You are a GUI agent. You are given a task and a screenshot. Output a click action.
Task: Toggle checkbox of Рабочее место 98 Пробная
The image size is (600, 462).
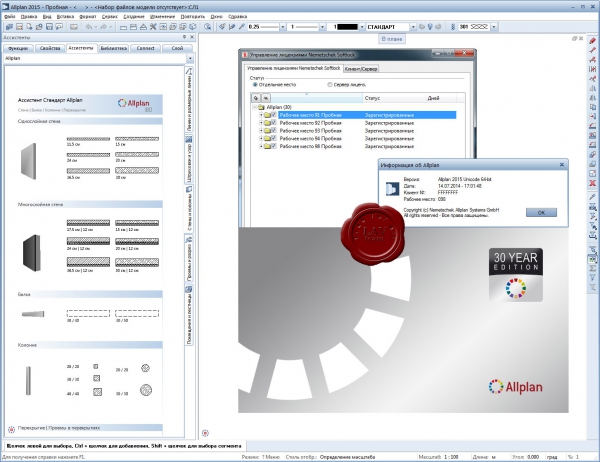point(273,146)
